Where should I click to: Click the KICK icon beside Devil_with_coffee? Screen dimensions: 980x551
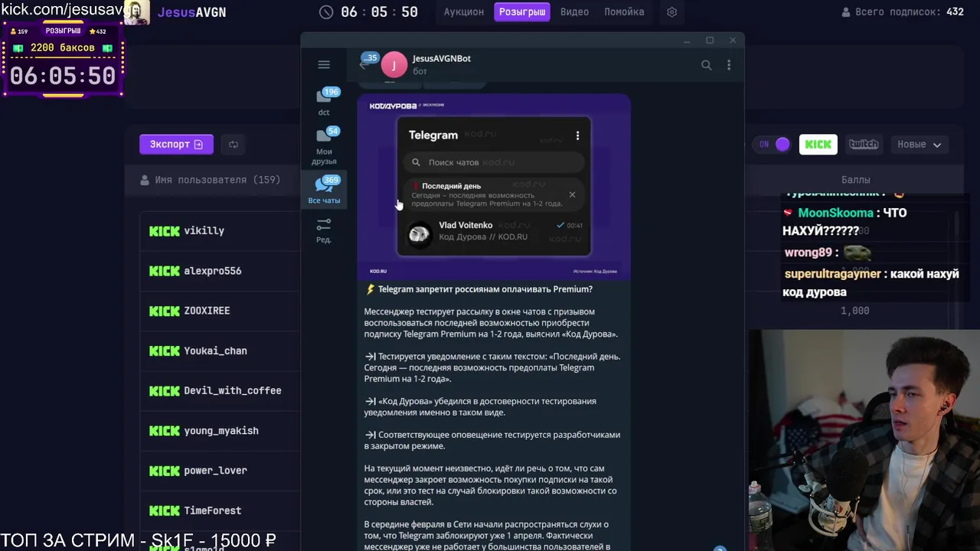pyautogui.click(x=165, y=390)
